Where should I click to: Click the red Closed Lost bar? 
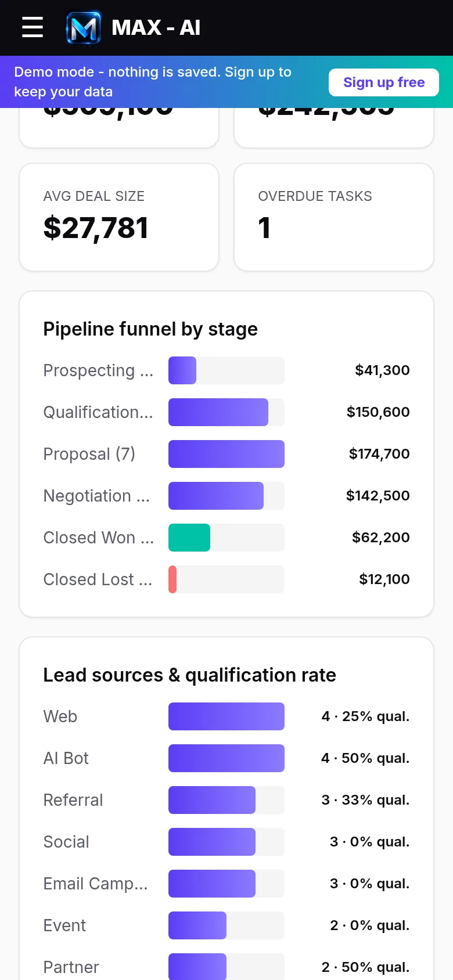[172, 579]
